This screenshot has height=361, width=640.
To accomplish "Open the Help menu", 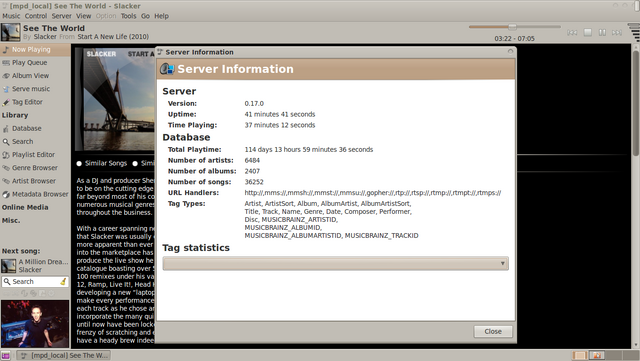I will [x=161, y=16].
